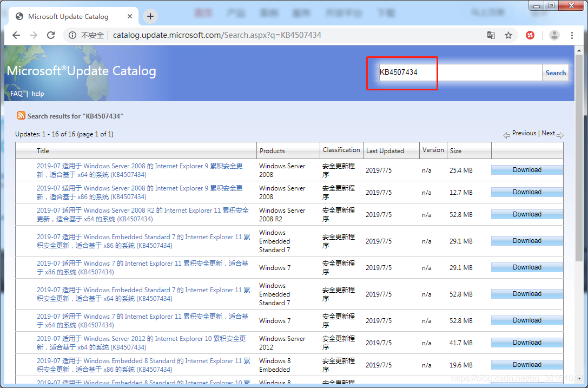Open Server 2008 IE9 x64 update link
Image resolution: width=588 pixels, height=388 pixels.
click(140, 170)
